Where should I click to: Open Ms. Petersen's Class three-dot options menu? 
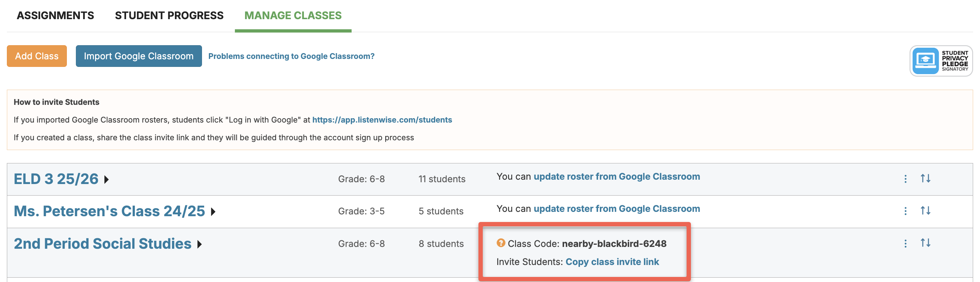click(906, 211)
